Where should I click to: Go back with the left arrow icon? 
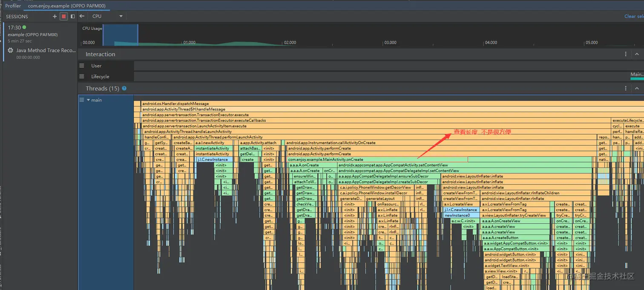pyautogui.click(x=82, y=16)
